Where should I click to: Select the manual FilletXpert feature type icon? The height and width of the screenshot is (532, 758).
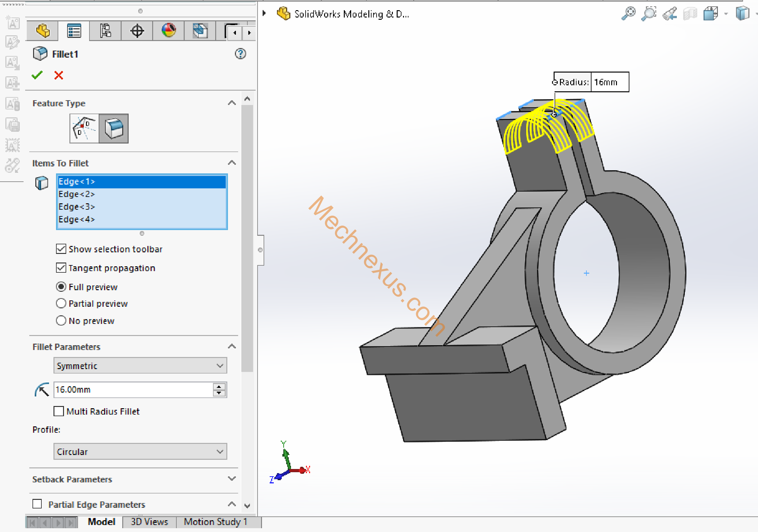click(x=84, y=128)
